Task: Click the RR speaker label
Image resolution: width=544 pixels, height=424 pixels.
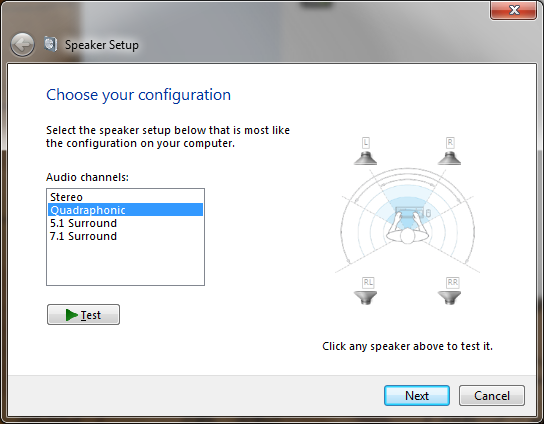Action: point(452,282)
